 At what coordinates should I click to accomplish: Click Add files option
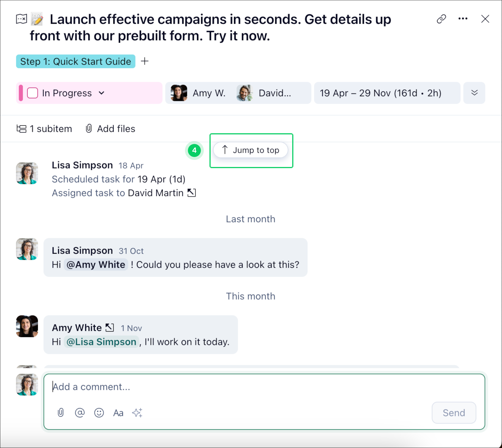110,129
